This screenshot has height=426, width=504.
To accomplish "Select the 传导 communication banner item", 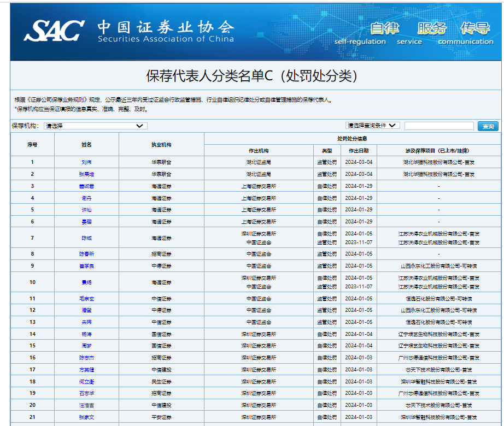I will (x=475, y=29).
